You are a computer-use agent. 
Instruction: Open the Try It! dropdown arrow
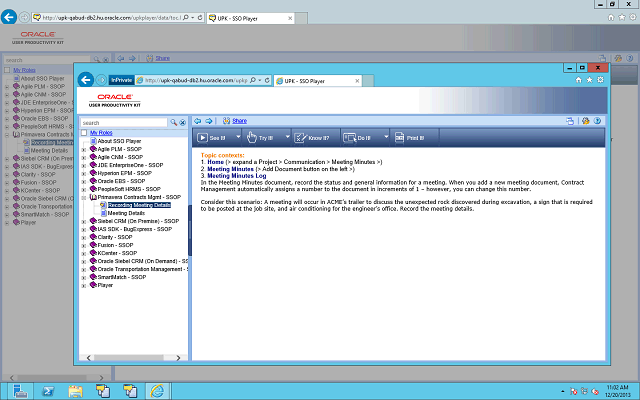point(288,137)
